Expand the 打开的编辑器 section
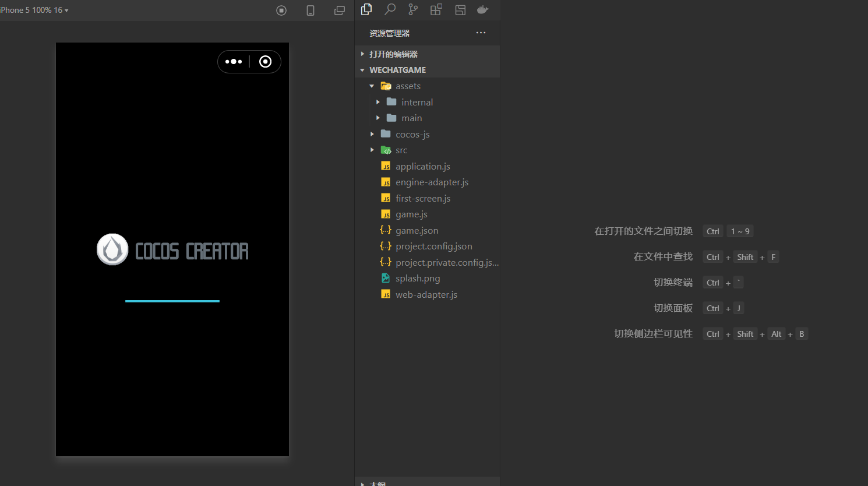Screen dimensions: 868x486 pos(427,54)
